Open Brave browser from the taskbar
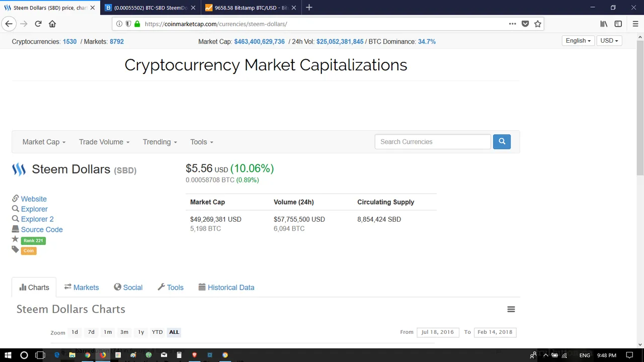Viewport: 644px width, 362px height. point(194,355)
